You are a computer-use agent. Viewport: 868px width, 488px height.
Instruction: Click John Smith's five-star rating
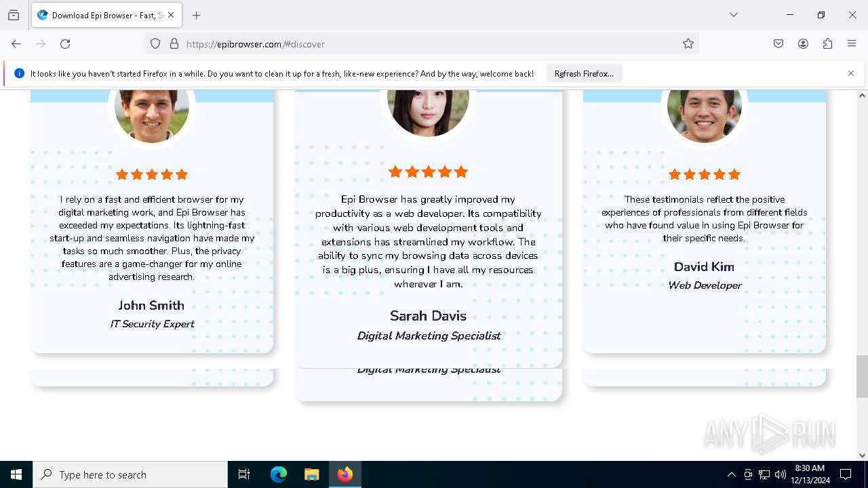(x=152, y=174)
